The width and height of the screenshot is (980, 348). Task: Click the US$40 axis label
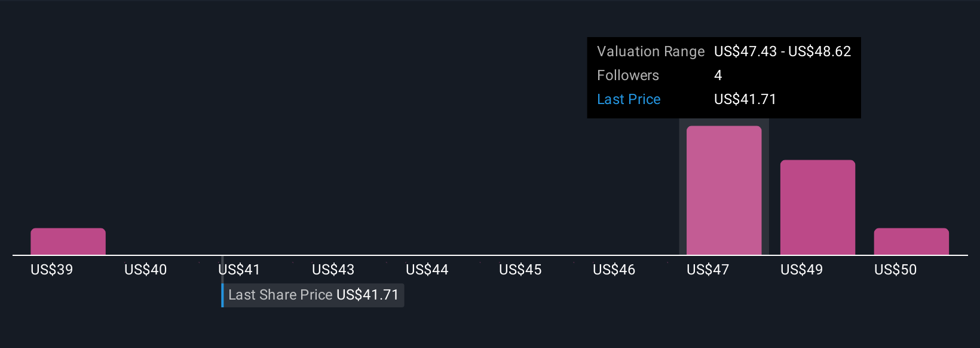point(145,270)
